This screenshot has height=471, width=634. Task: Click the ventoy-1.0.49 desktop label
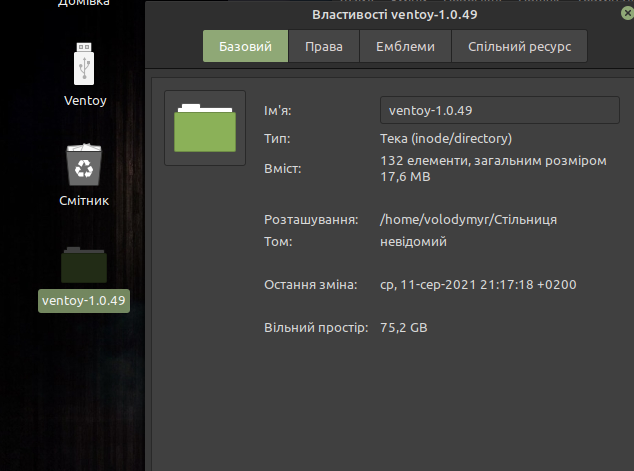84,301
